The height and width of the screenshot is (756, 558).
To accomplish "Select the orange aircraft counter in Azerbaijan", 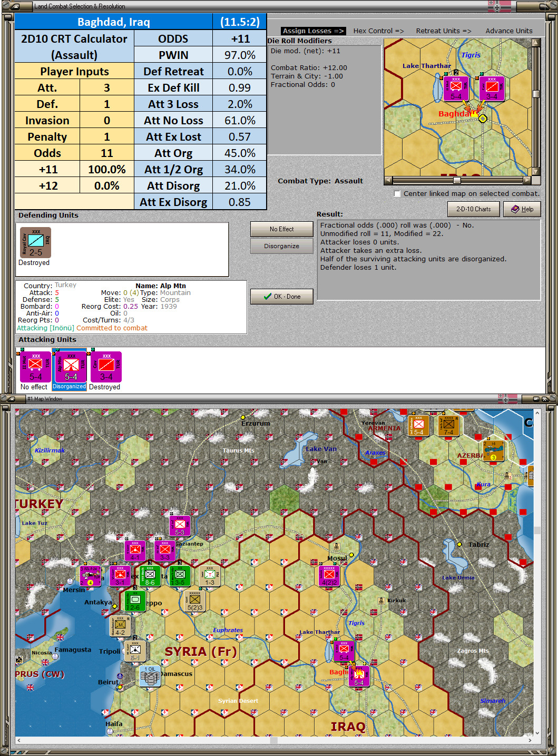I will tap(493, 451).
